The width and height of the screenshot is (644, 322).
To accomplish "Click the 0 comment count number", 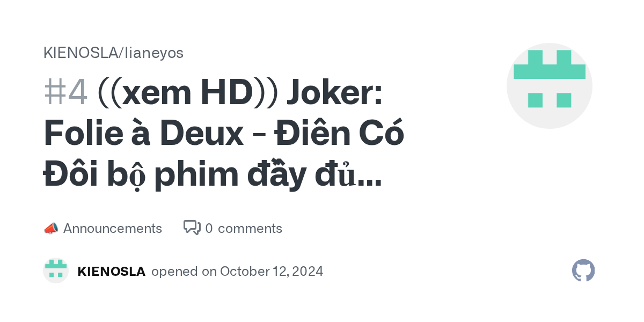I will (x=209, y=229).
